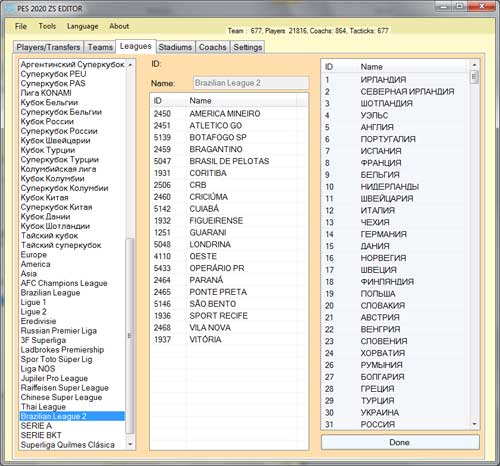This screenshot has height=466, width=500.
Task: Click the teams table ID column header
Action: pyautogui.click(x=168, y=100)
